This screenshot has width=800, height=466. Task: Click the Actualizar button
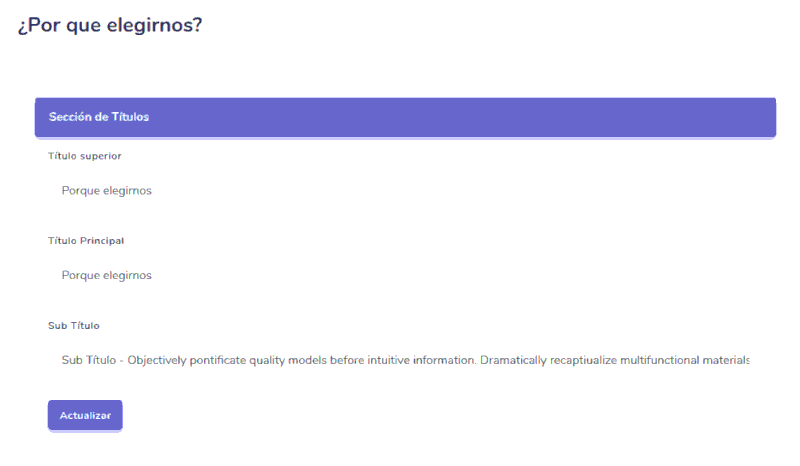click(x=85, y=415)
